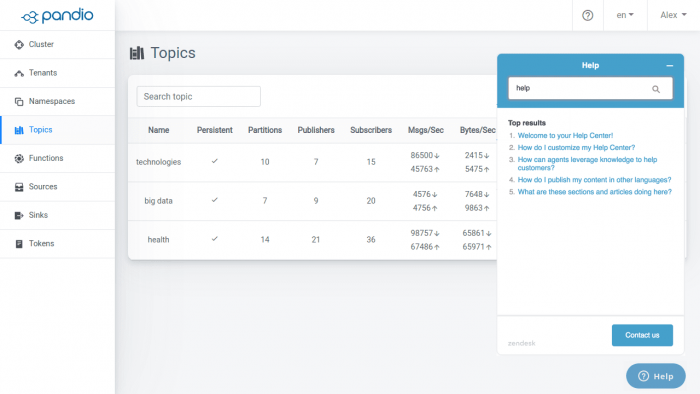This screenshot has width=700, height=394.
Task: Minimize the Help widget panel
Action: (x=670, y=66)
